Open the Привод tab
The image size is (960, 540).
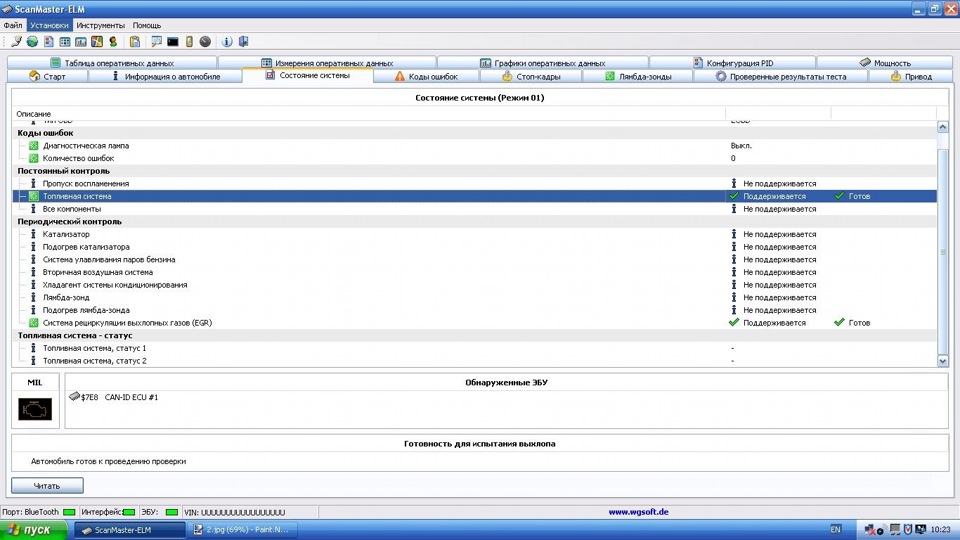click(x=910, y=77)
